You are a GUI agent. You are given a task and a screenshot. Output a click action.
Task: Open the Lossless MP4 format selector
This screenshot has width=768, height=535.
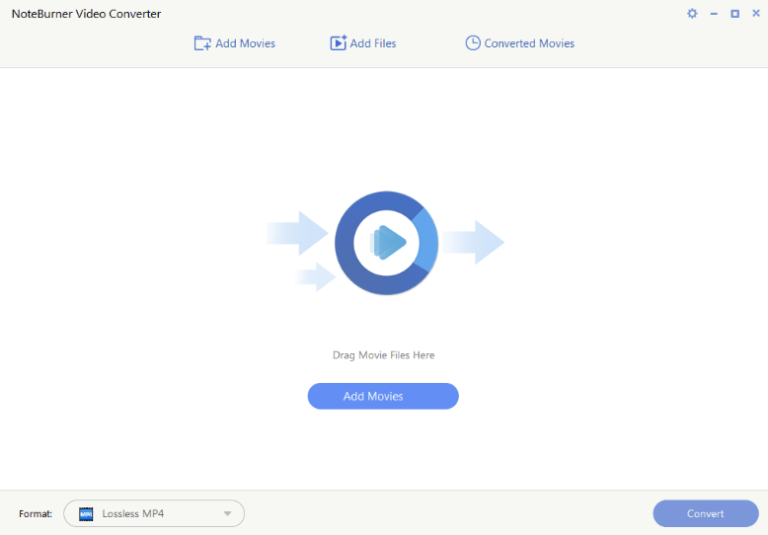pos(154,513)
